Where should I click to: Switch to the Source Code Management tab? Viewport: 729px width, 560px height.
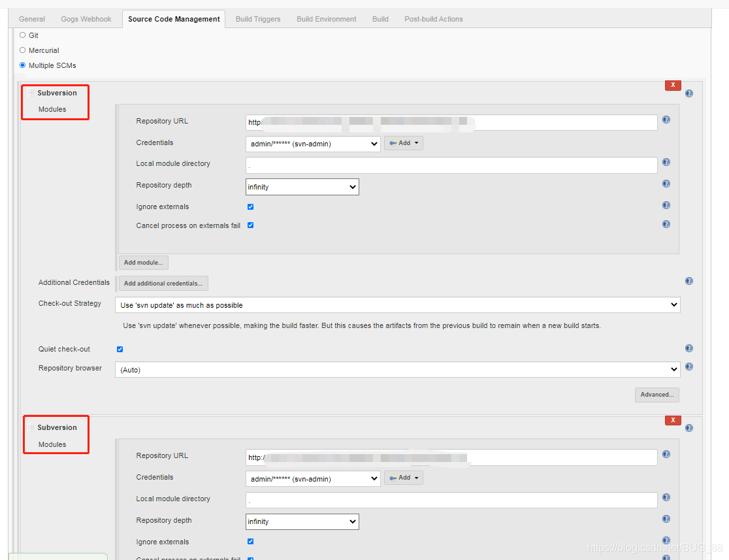(x=174, y=19)
